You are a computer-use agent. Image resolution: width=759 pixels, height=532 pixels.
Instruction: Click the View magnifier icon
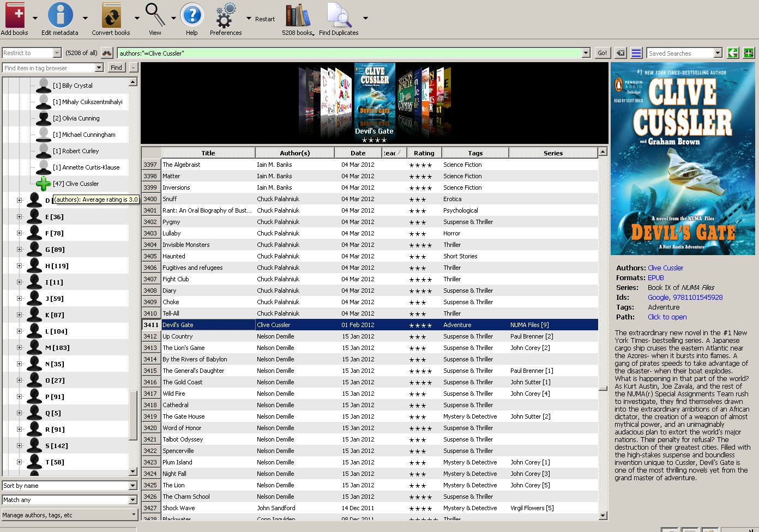[x=155, y=15]
